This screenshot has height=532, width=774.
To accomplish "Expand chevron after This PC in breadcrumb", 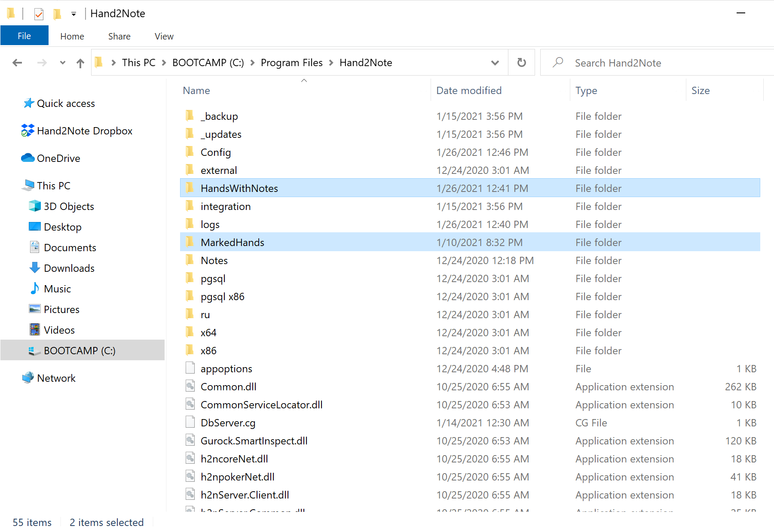I will [x=164, y=63].
